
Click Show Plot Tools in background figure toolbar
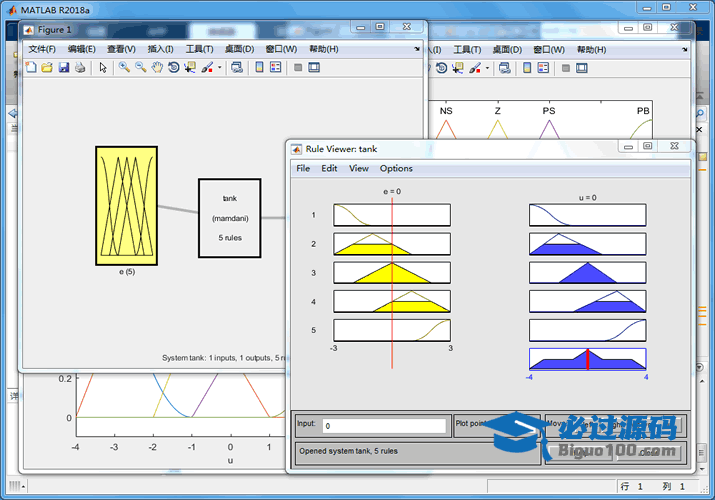581,68
